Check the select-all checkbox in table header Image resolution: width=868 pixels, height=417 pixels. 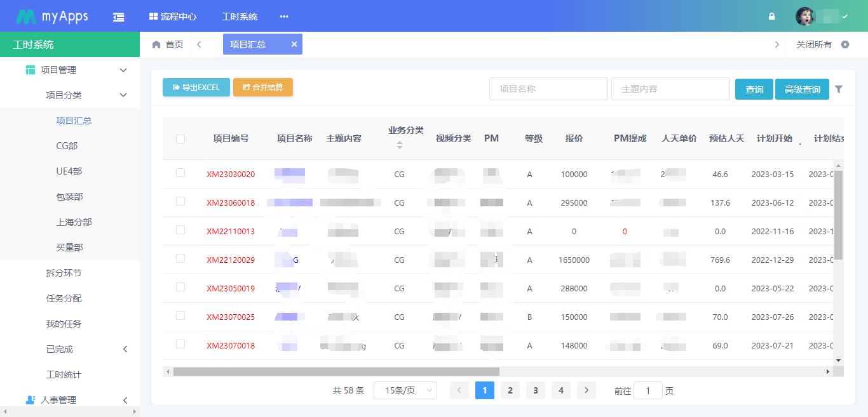[180, 138]
